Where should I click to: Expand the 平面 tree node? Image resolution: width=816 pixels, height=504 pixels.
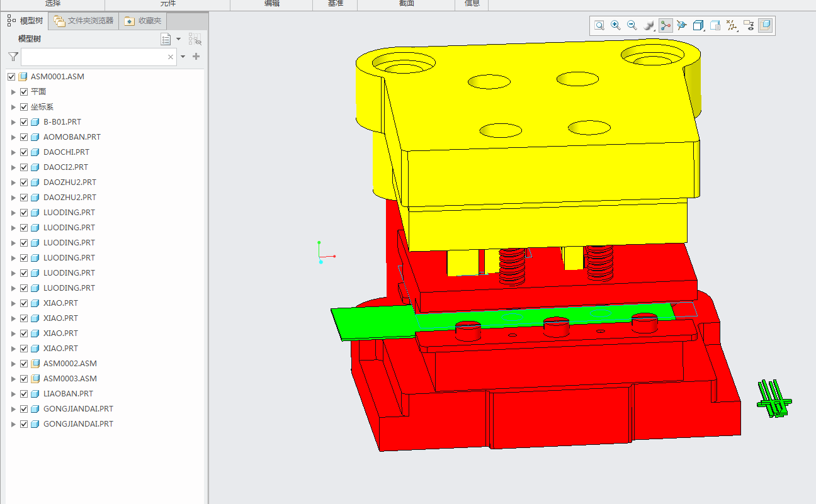pyautogui.click(x=13, y=92)
